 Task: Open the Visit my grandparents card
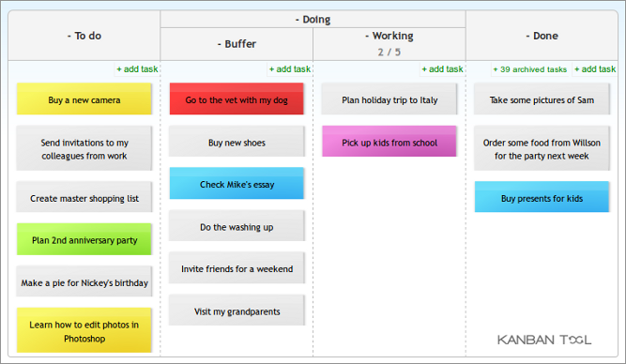point(237,311)
